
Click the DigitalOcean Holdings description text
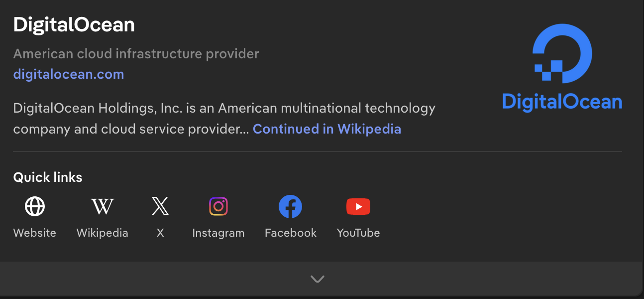pos(224,108)
